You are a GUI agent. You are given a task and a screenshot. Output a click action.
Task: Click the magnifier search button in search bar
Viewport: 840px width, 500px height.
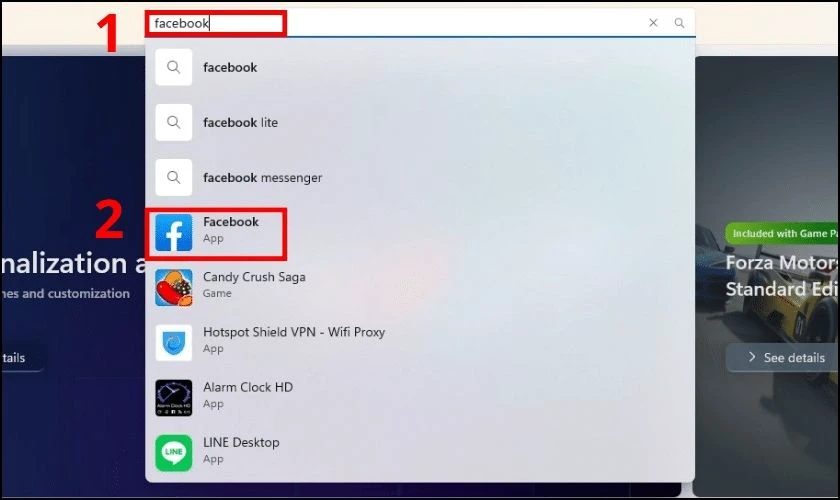point(679,23)
